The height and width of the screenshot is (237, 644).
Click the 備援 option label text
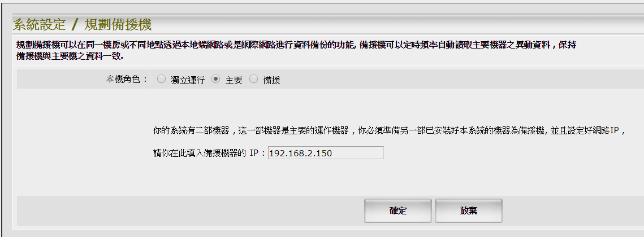pos(271,80)
